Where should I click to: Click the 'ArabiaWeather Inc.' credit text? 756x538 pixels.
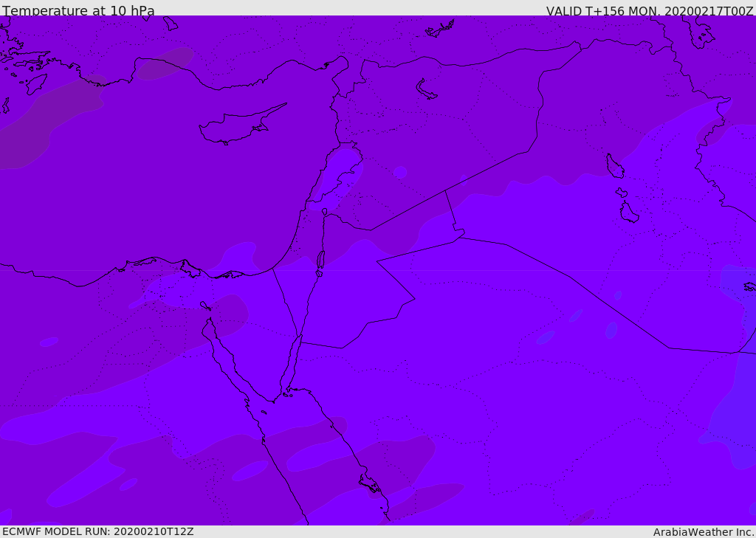coord(704,532)
